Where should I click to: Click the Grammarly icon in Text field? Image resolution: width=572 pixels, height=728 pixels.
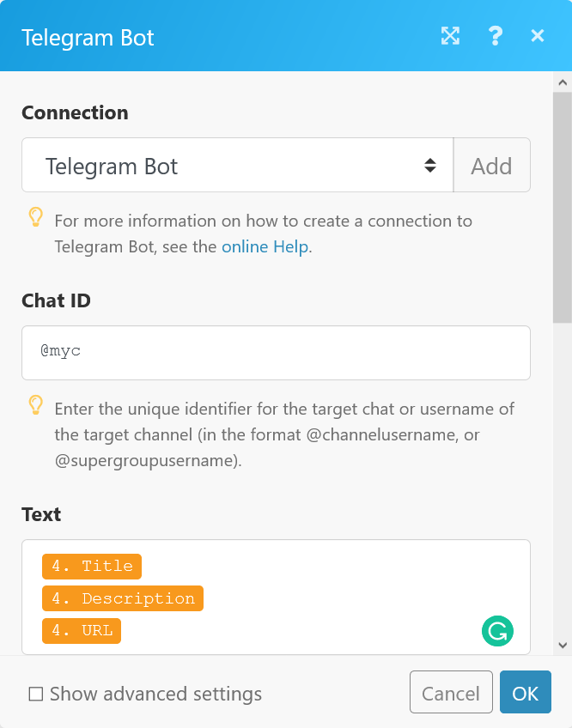tap(497, 631)
